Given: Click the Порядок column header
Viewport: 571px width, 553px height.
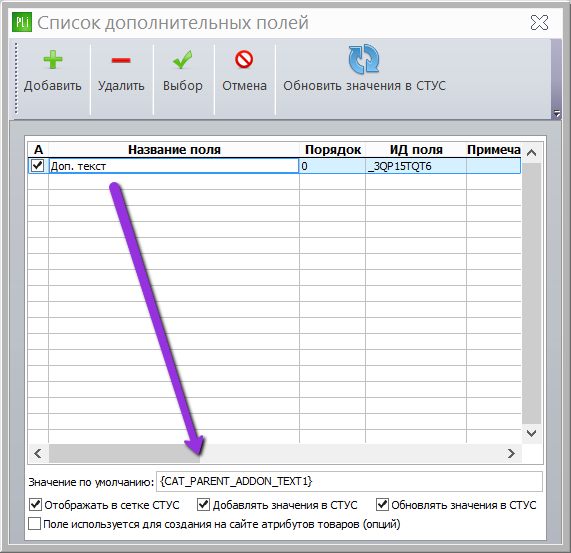Looking at the screenshot, I should [x=332, y=150].
